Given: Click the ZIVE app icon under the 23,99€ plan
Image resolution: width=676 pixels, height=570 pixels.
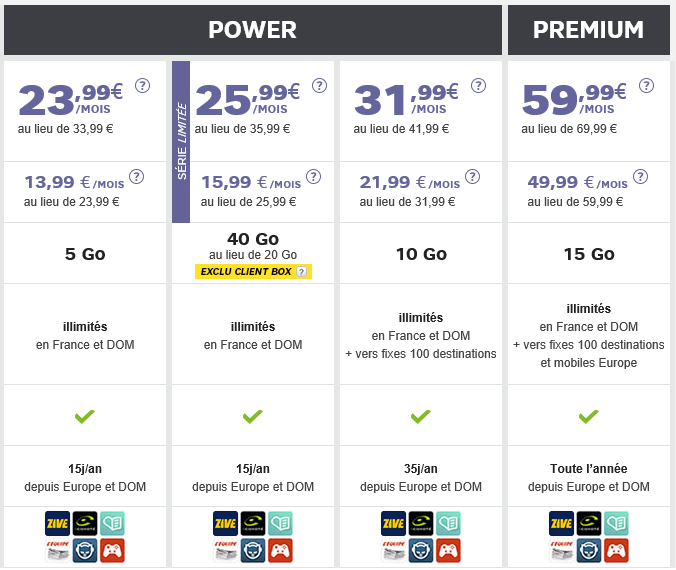Looking at the screenshot, I should [58, 522].
